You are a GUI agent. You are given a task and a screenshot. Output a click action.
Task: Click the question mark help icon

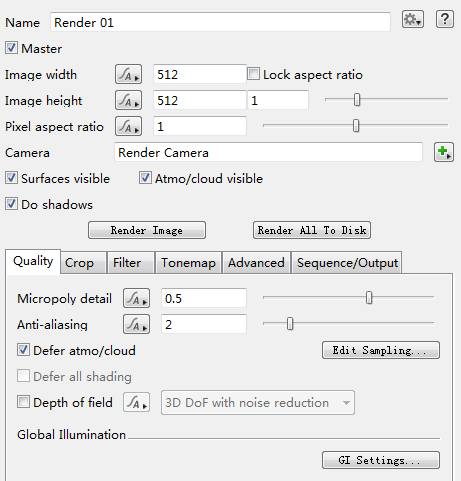[x=445, y=19]
